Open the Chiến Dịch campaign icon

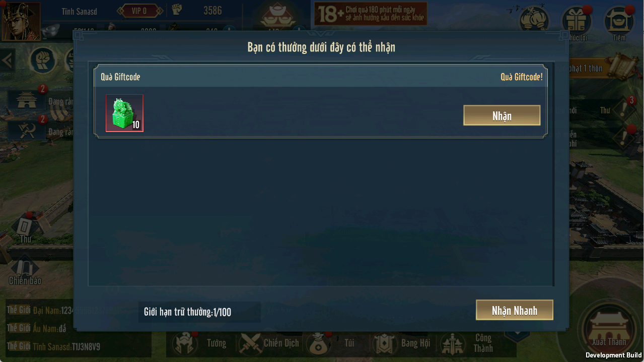(x=269, y=343)
